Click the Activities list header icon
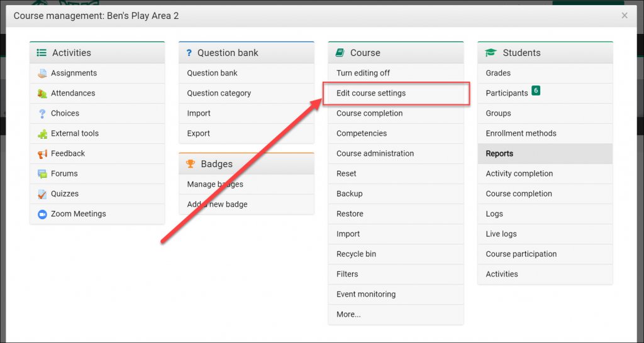The height and width of the screenshot is (343, 644). point(42,53)
